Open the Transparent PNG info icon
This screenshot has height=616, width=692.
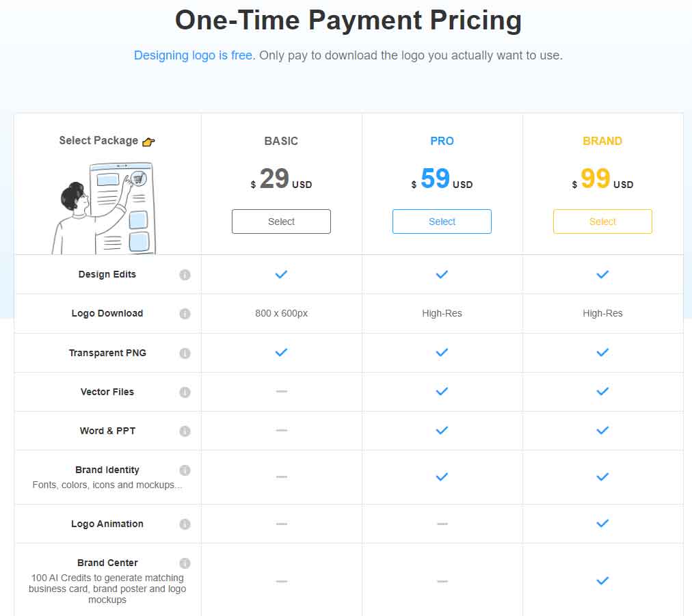185,353
